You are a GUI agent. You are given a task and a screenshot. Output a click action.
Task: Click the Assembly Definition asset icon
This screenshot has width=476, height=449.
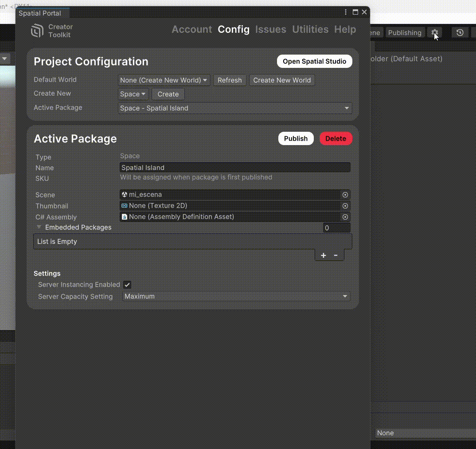pos(124,217)
